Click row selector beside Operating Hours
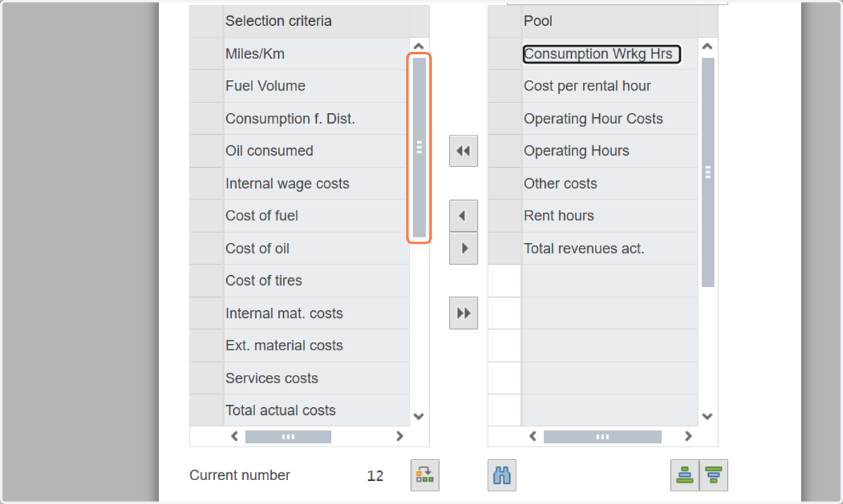843x504 pixels. click(504, 151)
